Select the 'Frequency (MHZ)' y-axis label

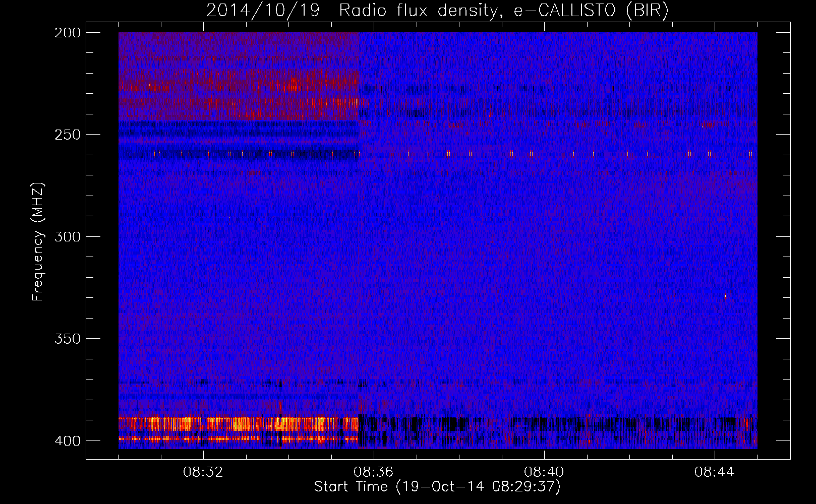pos(38,241)
